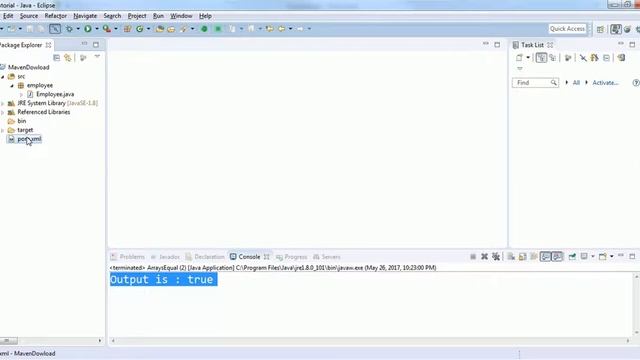Click Remove All Terminated Launches icon
The height and width of the screenshot is (360, 640).
coord(496,256)
